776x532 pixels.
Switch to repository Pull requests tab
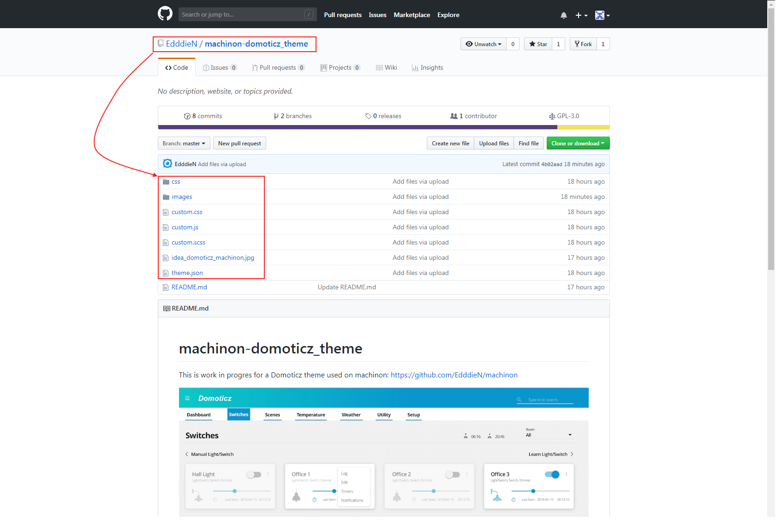coord(278,67)
